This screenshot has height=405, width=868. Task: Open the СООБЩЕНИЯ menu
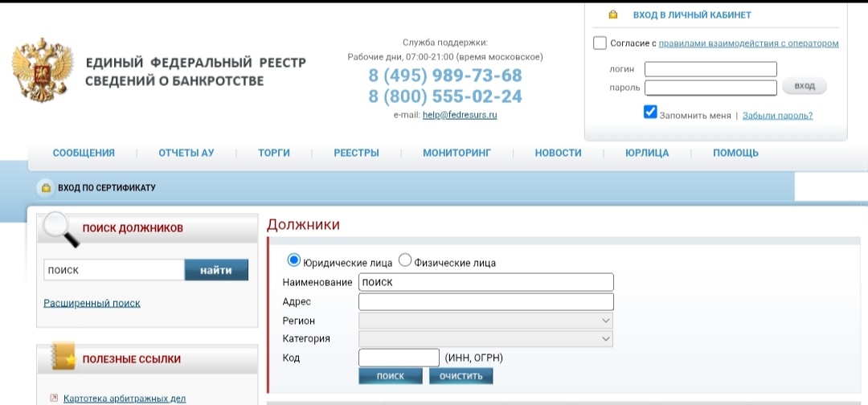coord(84,153)
